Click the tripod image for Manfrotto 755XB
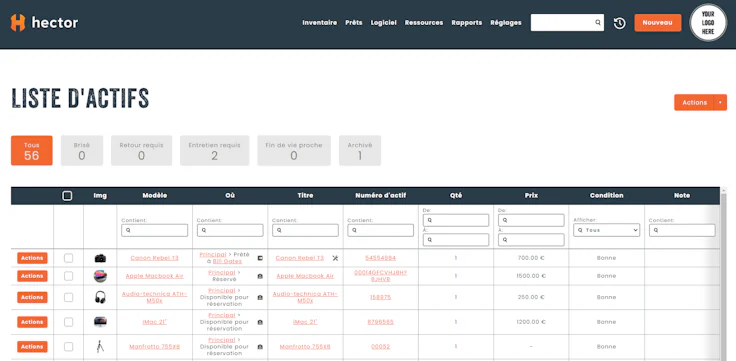The image size is (736, 361). click(100, 347)
